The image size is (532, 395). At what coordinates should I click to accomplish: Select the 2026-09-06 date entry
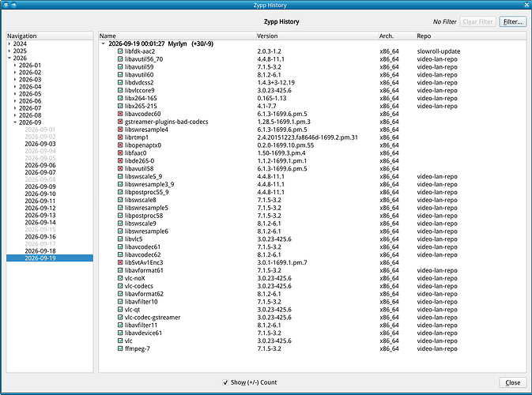[40, 165]
